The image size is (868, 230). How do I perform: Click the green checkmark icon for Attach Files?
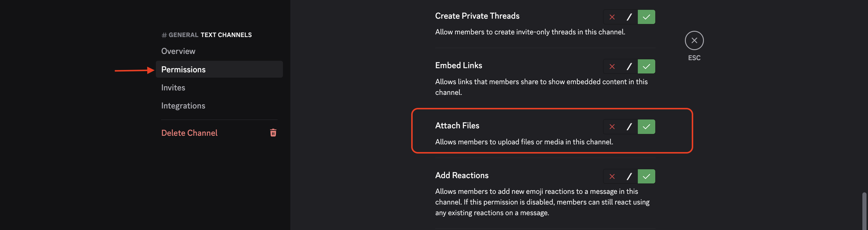click(646, 127)
